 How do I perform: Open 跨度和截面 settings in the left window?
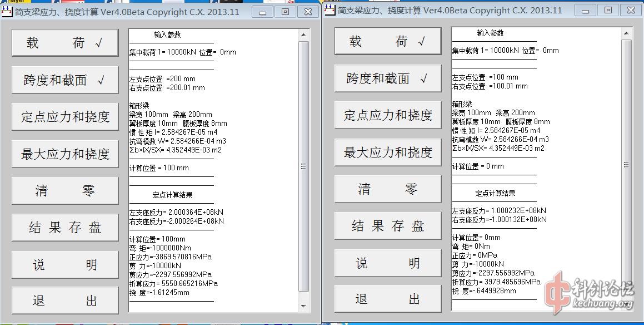[65, 80]
